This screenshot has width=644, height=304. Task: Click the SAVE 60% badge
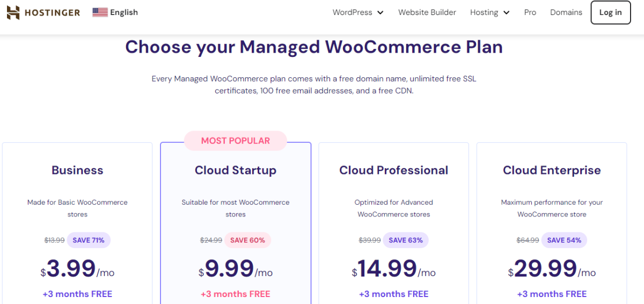248,240
